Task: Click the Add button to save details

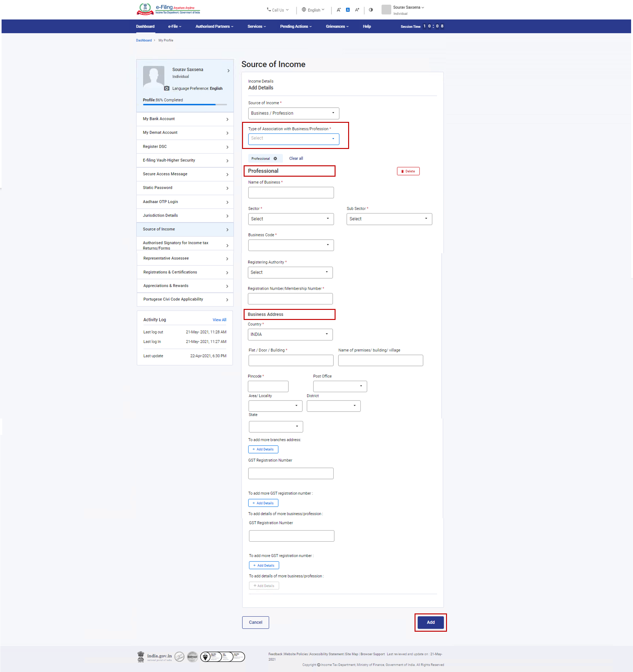Action: [x=430, y=622]
